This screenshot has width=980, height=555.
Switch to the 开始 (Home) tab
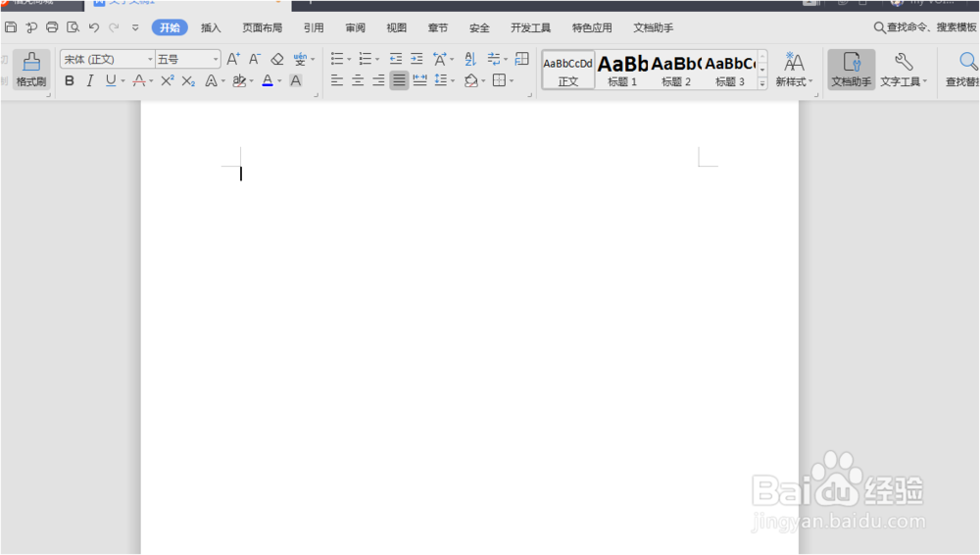170,27
